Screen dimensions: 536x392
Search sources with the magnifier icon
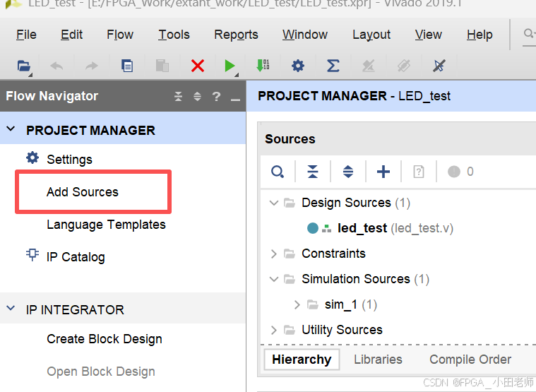[x=278, y=172]
